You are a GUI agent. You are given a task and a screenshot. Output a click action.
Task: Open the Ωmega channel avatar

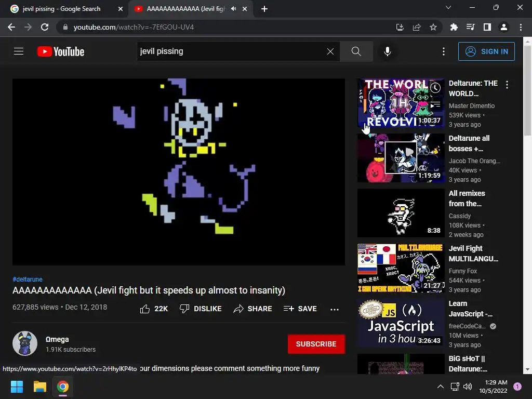(25, 343)
